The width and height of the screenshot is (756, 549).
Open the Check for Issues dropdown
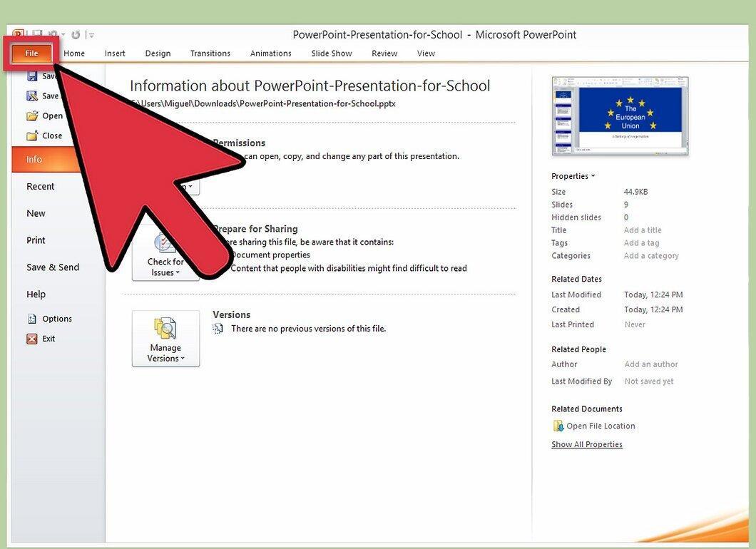[x=165, y=267]
